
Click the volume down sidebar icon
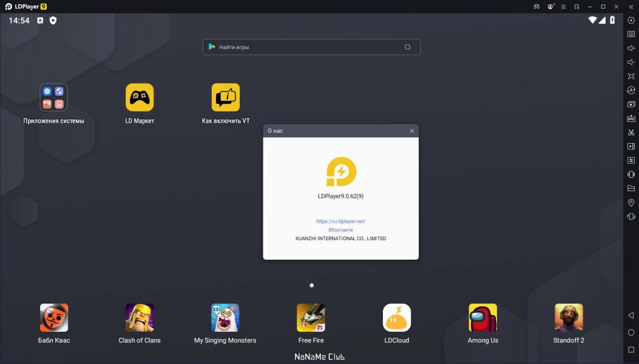[x=631, y=62]
